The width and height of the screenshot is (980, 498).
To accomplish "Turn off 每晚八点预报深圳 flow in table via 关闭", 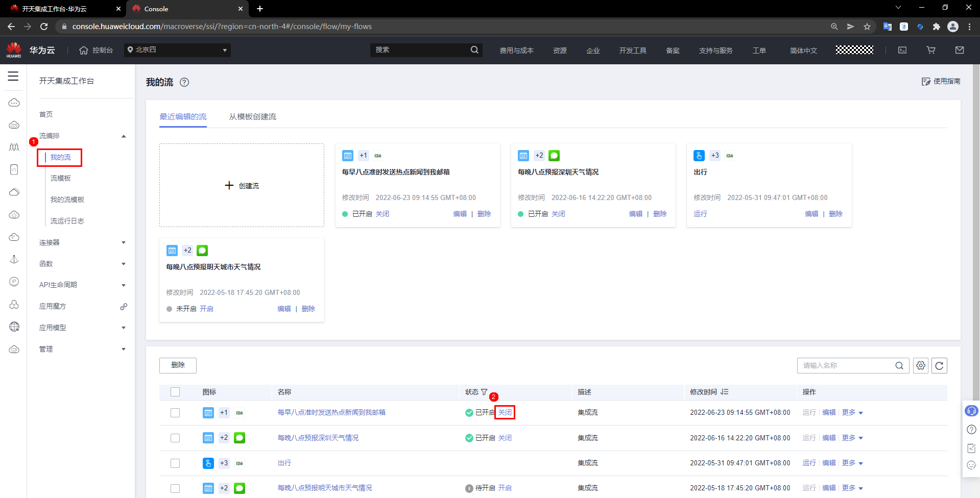I will tap(505, 438).
